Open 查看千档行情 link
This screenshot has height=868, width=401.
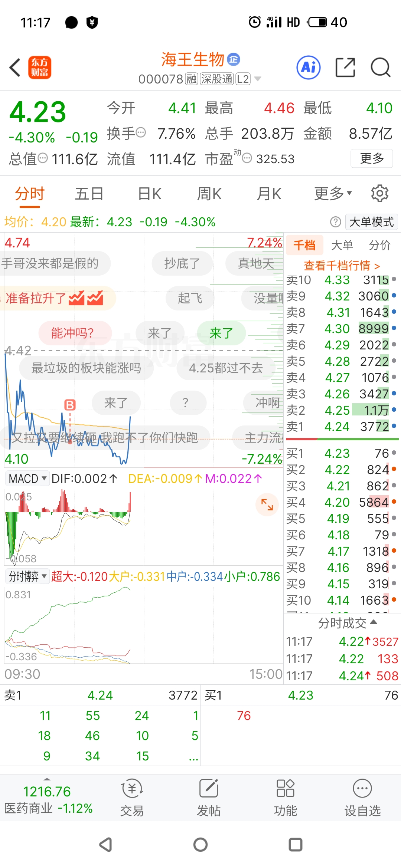coord(342,266)
